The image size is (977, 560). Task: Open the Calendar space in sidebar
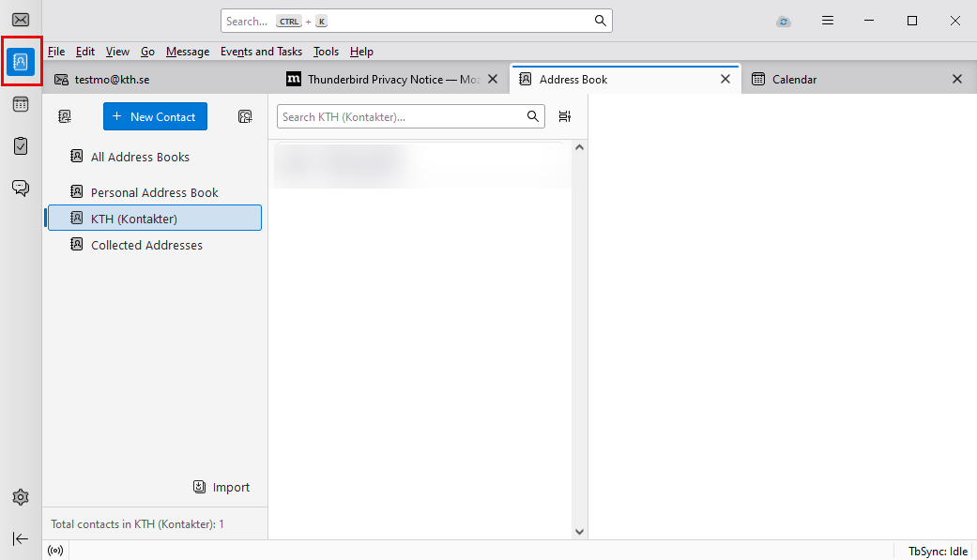click(x=21, y=104)
